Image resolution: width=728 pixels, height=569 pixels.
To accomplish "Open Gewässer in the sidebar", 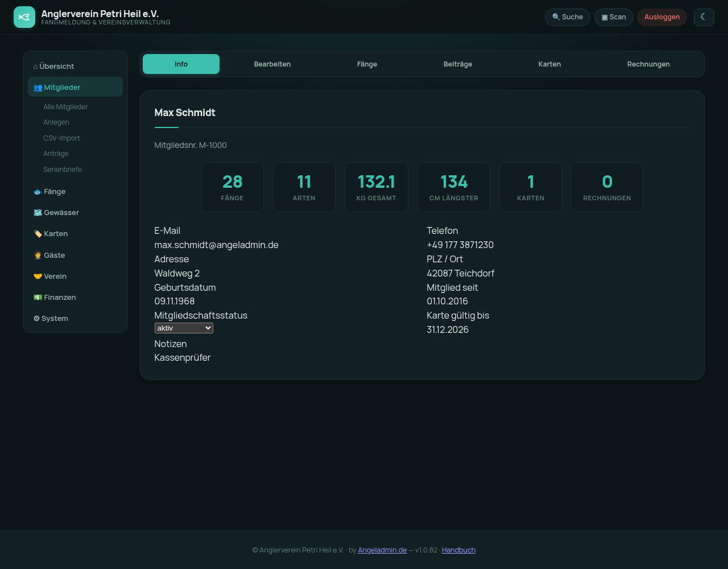I will [75, 213].
